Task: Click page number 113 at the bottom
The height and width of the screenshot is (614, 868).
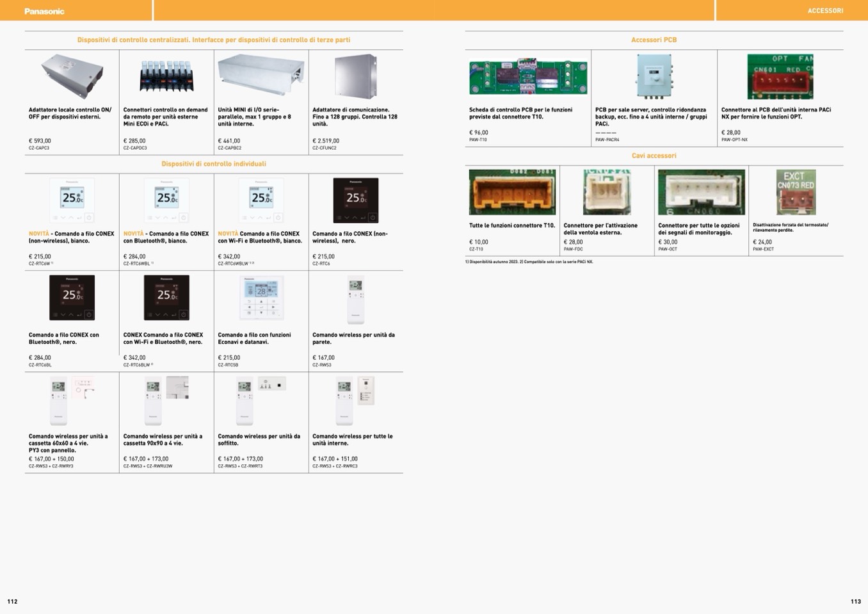Action: point(855,601)
